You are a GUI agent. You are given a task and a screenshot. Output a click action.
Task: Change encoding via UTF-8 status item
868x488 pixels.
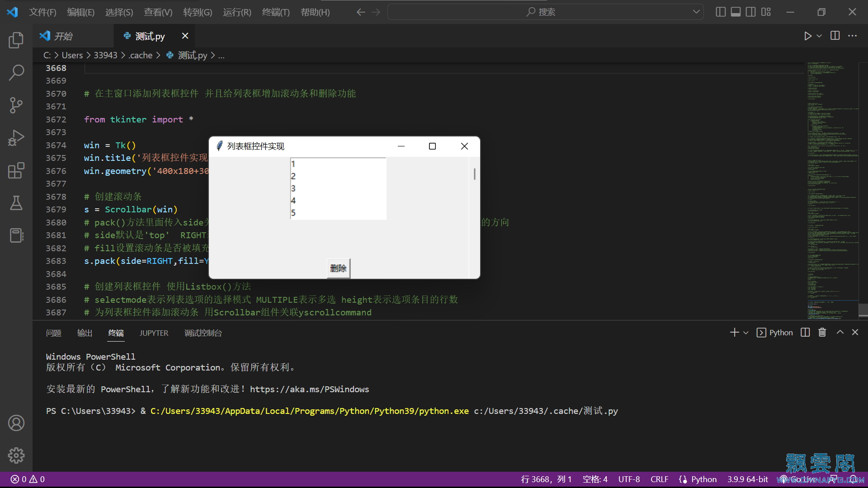coord(629,479)
